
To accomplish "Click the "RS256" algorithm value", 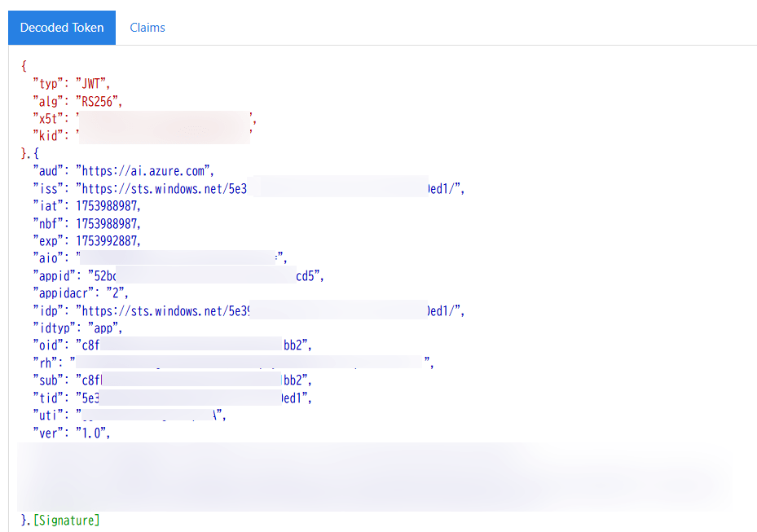I will pyautogui.click(x=99, y=102).
